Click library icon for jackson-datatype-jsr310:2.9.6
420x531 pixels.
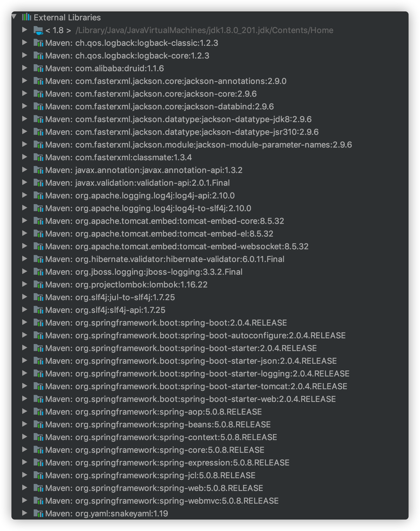38,132
